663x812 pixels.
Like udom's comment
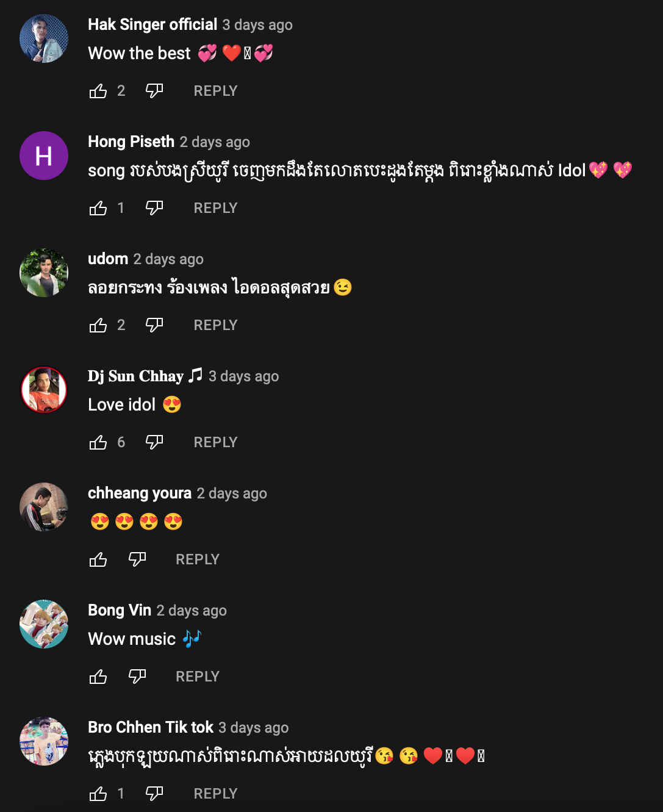point(98,326)
